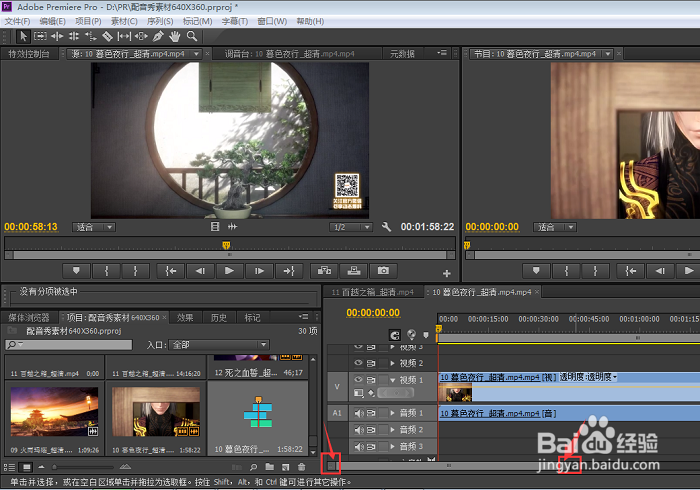Open Source monitor zoom dropdown 适合
700x490 pixels.
coord(94,227)
